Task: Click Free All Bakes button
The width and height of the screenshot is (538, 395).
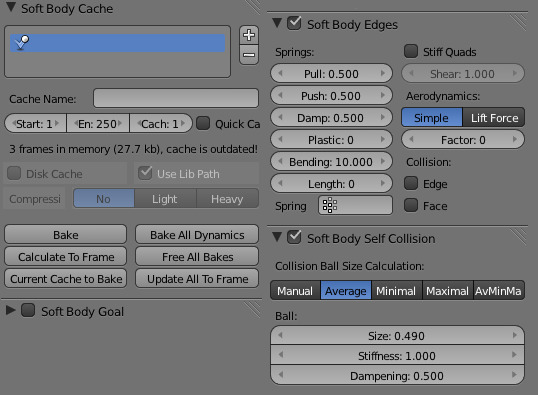Action: pyautogui.click(x=197, y=257)
